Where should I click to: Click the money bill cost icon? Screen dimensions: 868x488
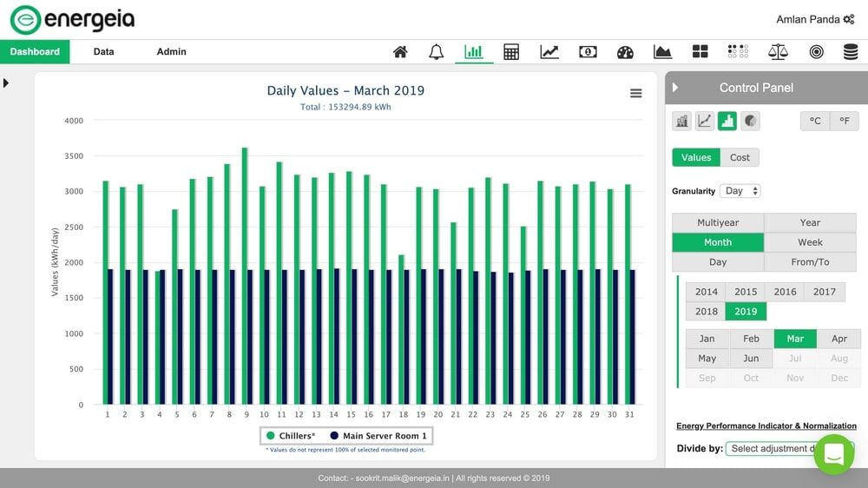coord(588,52)
